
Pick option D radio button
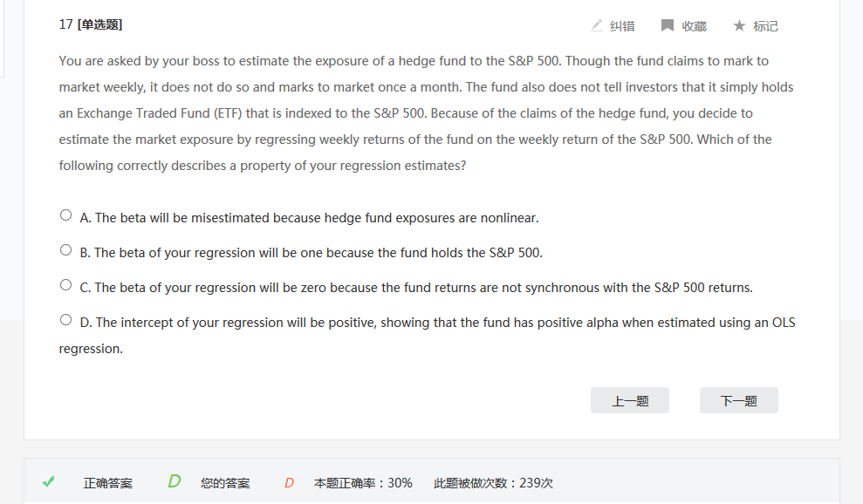[66, 320]
